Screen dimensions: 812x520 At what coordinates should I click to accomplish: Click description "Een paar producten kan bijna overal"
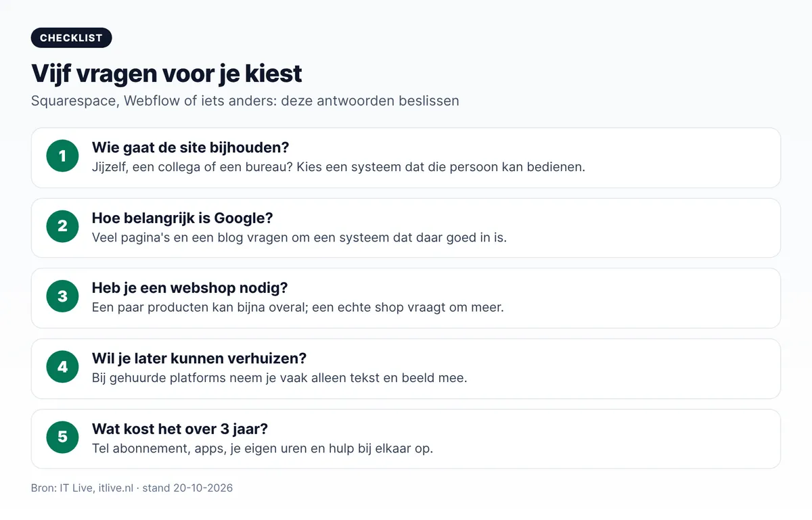tap(298, 308)
